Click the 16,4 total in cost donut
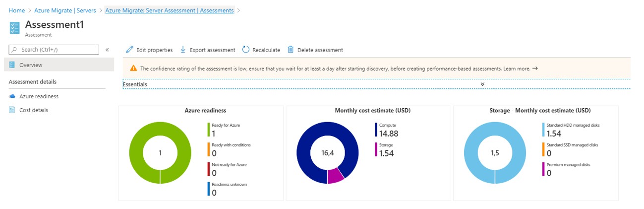Viewport: 644px width, 209px height. [328, 153]
